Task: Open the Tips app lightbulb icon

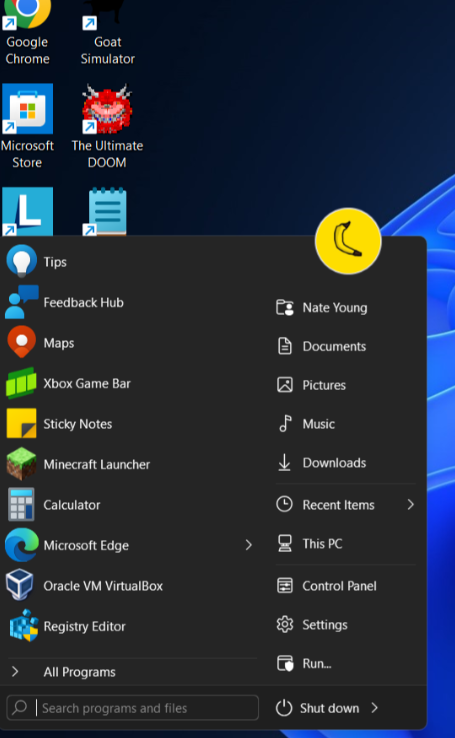Action: (21, 261)
